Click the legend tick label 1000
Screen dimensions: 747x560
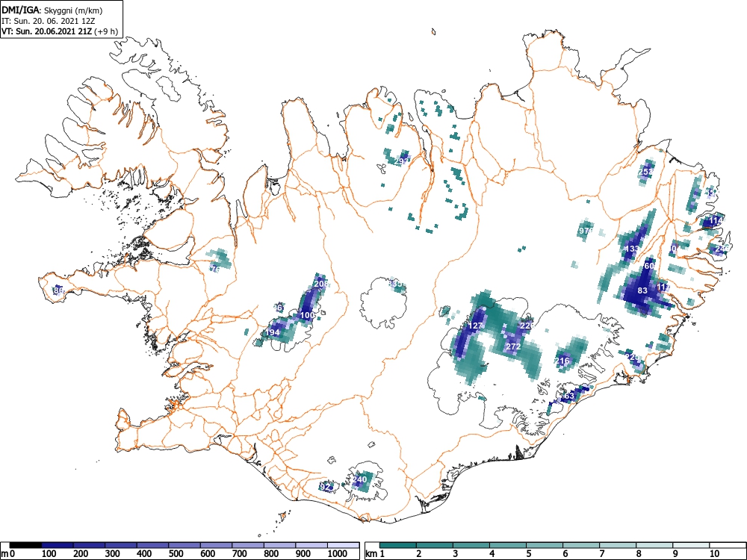(338, 553)
